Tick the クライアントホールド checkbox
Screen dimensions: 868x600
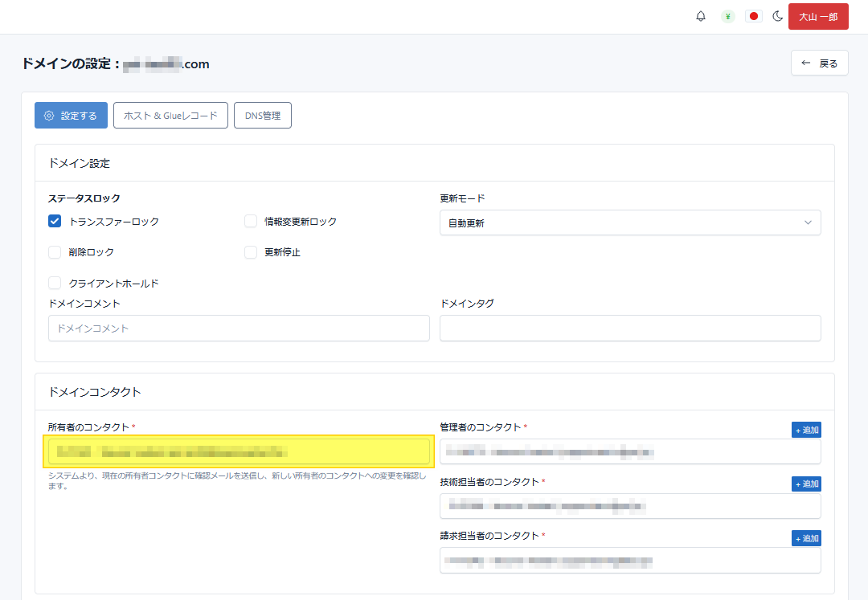55,283
